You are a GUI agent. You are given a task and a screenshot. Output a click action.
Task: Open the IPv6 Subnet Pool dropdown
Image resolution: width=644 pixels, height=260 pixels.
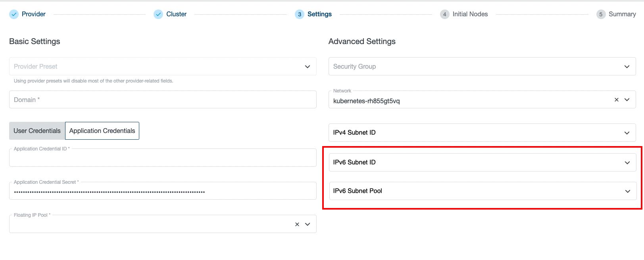pyautogui.click(x=627, y=191)
